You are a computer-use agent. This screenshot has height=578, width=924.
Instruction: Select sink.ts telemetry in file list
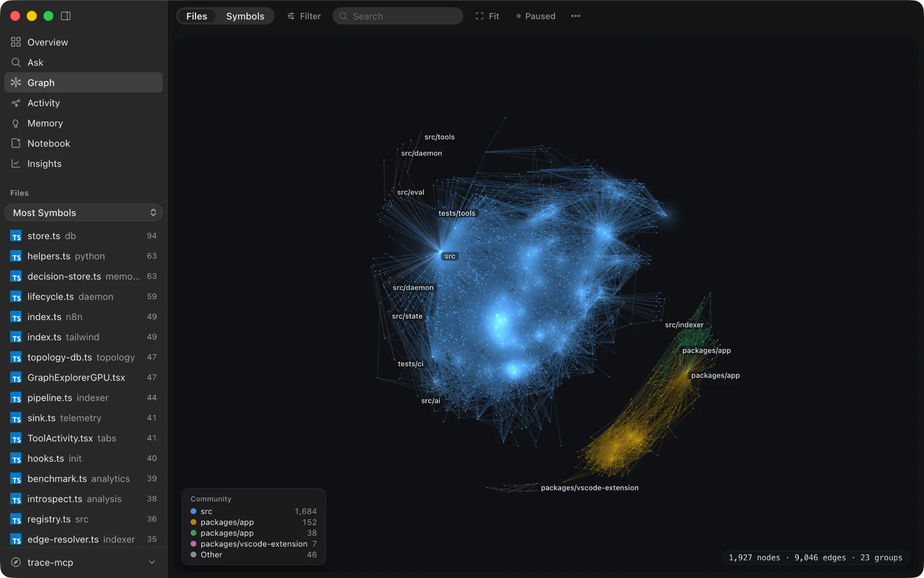point(83,418)
